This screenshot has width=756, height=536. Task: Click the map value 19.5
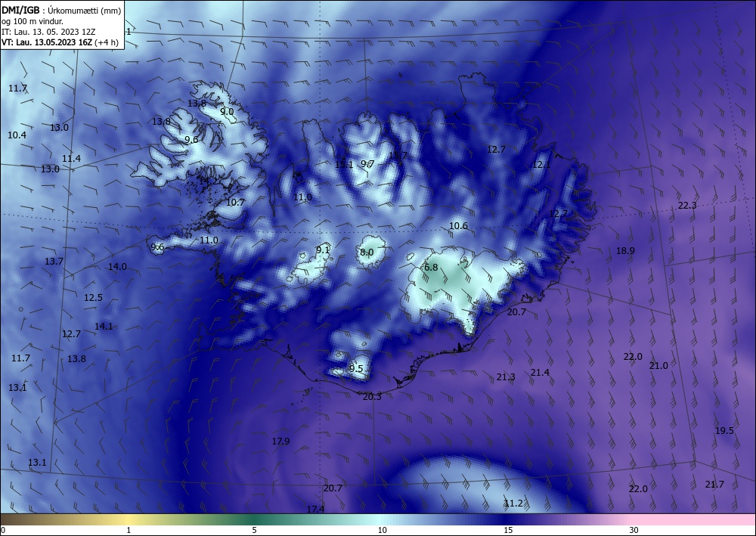point(724,430)
